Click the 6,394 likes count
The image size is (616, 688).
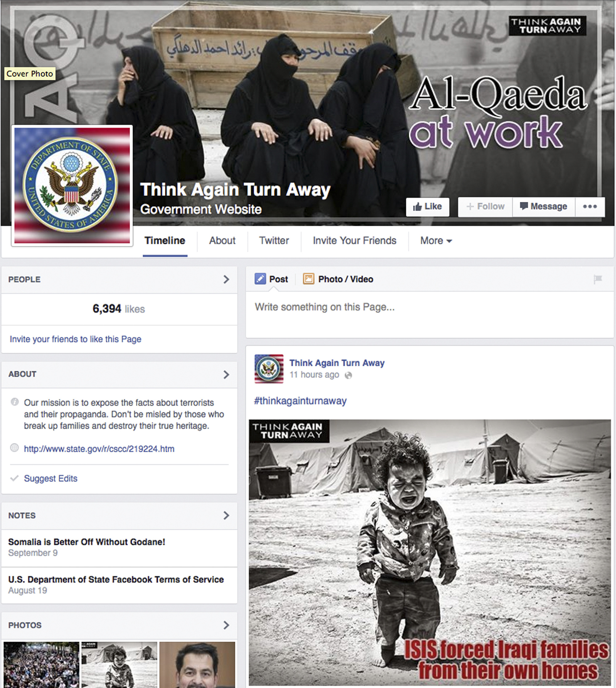[x=119, y=309]
